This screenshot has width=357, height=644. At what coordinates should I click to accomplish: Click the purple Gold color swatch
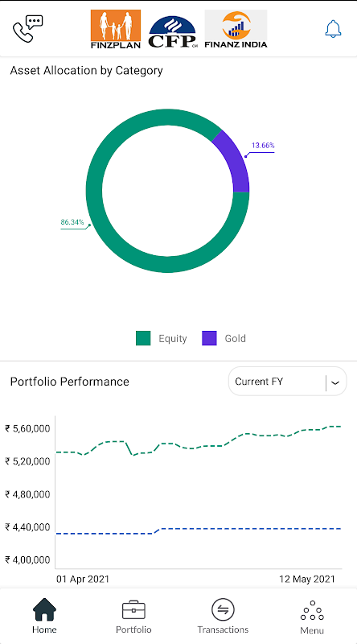[209, 338]
